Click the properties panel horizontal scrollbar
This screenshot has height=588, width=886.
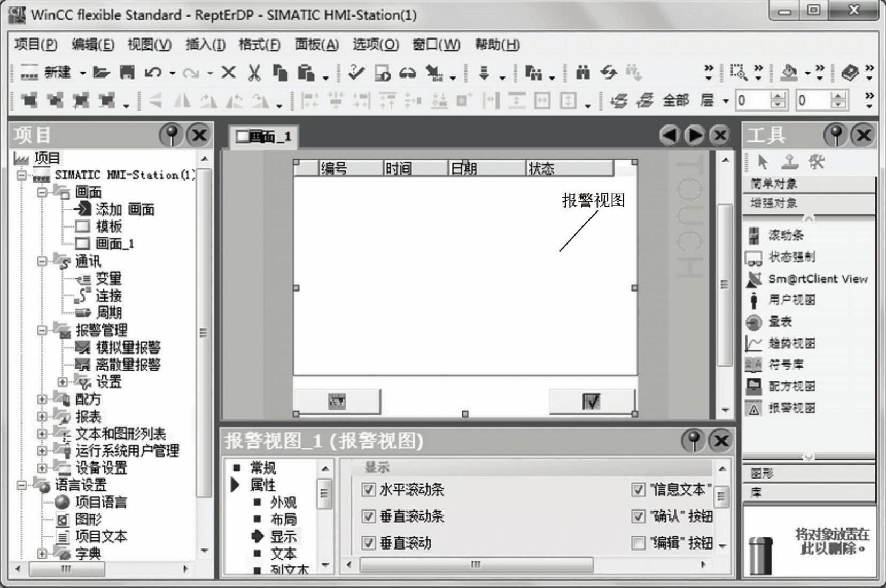[x=477, y=564]
